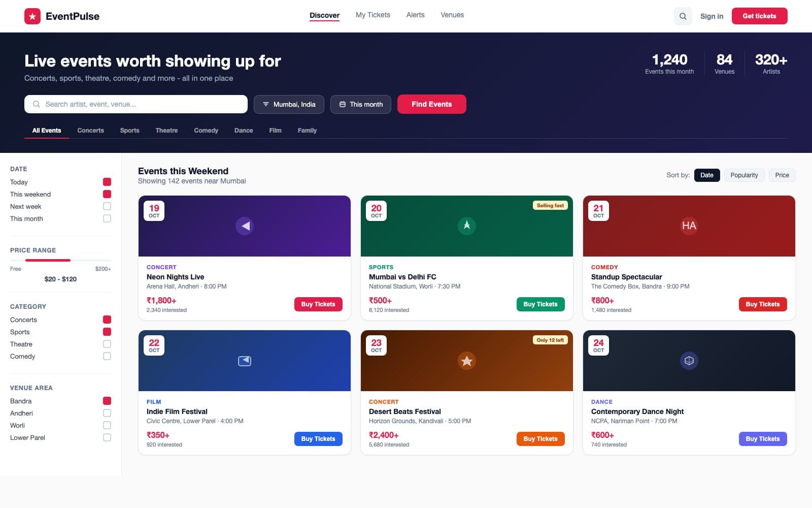Check the Worli venue area checkbox
Image resolution: width=812 pixels, height=508 pixels.
point(107,425)
